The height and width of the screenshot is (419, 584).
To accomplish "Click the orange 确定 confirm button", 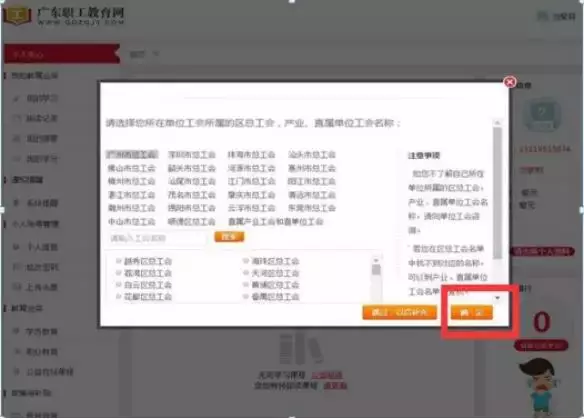I will [x=472, y=312].
